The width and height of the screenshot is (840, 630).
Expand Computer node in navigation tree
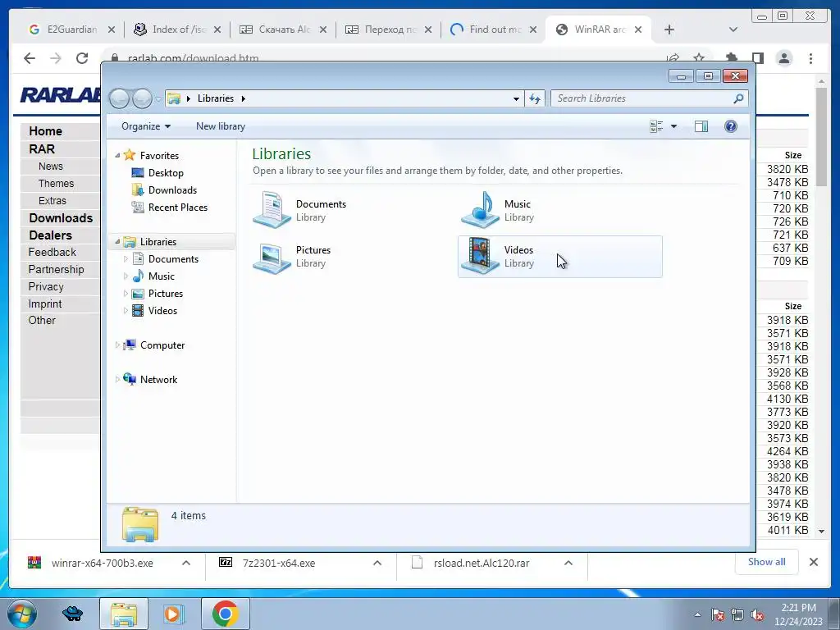pos(118,345)
